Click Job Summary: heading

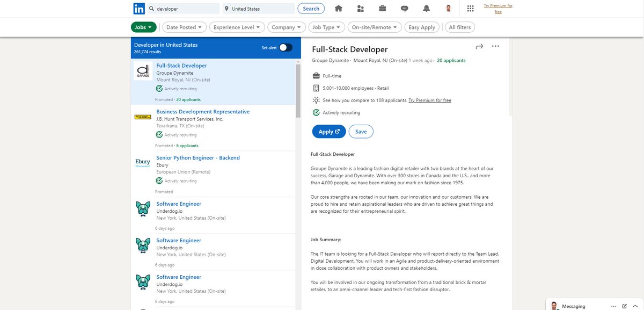(x=326, y=240)
